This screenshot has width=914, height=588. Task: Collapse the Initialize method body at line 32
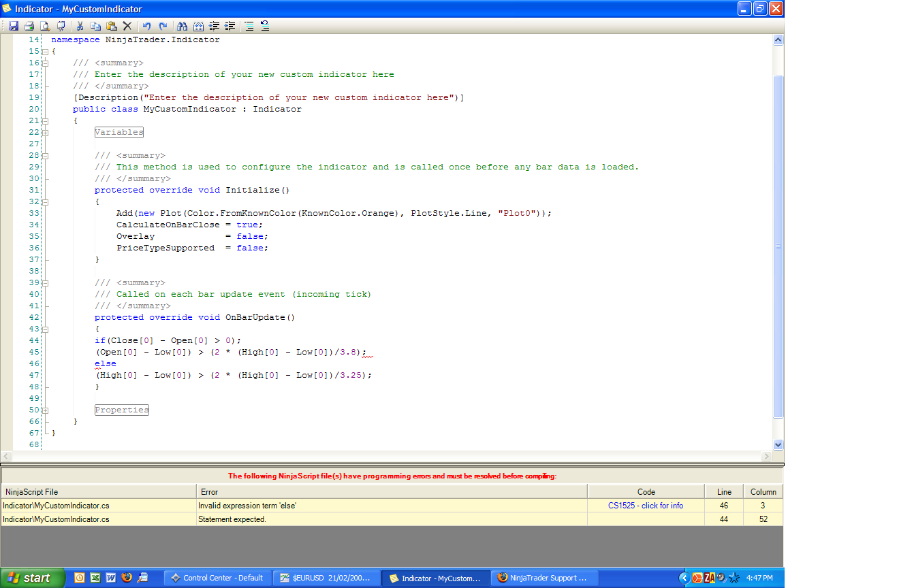45,202
